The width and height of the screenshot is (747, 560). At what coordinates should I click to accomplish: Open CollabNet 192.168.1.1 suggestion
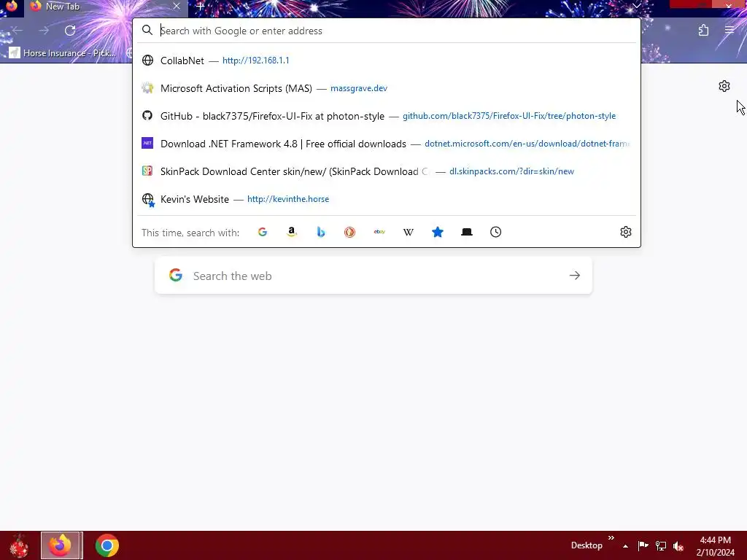(387, 61)
